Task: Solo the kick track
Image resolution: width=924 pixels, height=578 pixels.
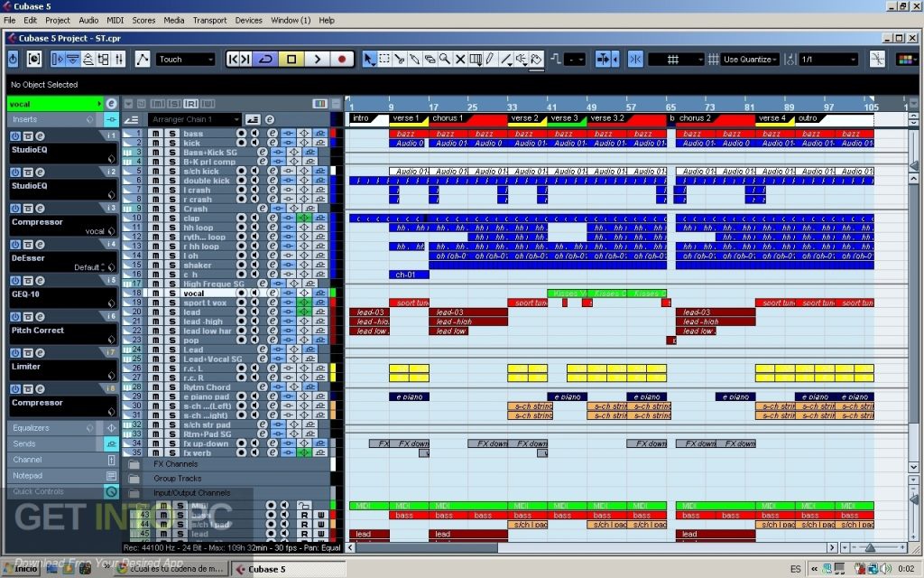Action: point(172,143)
